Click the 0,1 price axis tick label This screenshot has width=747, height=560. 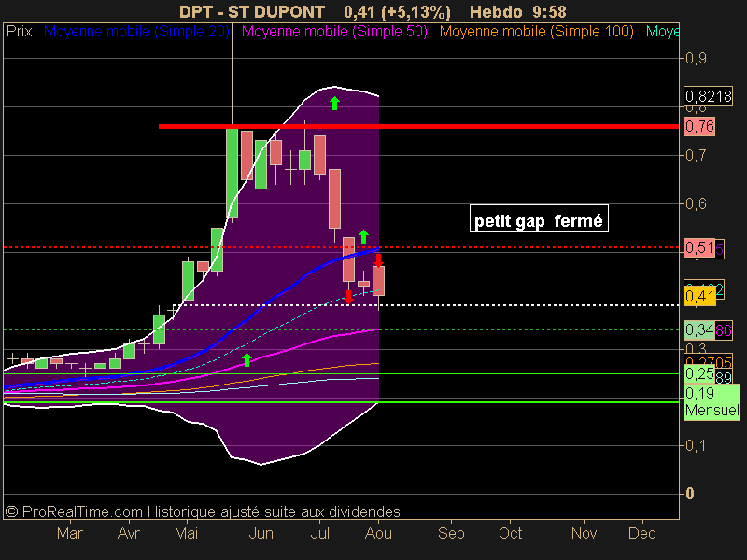pyautogui.click(x=696, y=446)
